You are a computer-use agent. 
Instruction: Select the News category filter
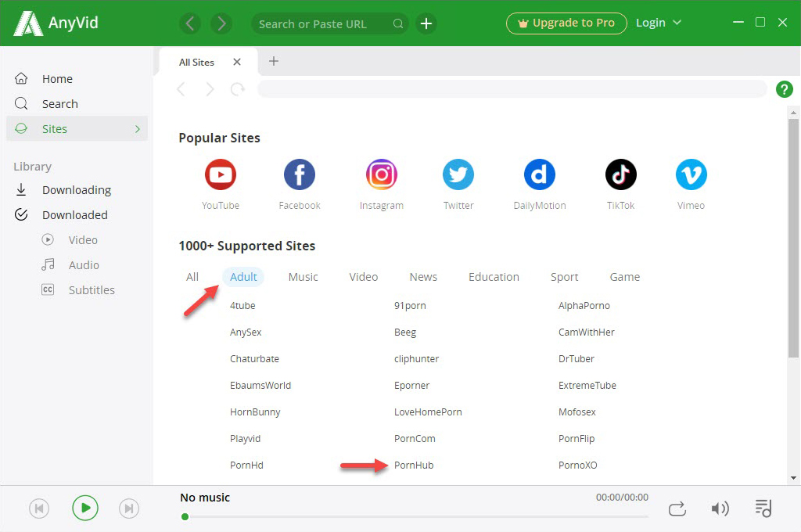pyautogui.click(x=423, y=277)
